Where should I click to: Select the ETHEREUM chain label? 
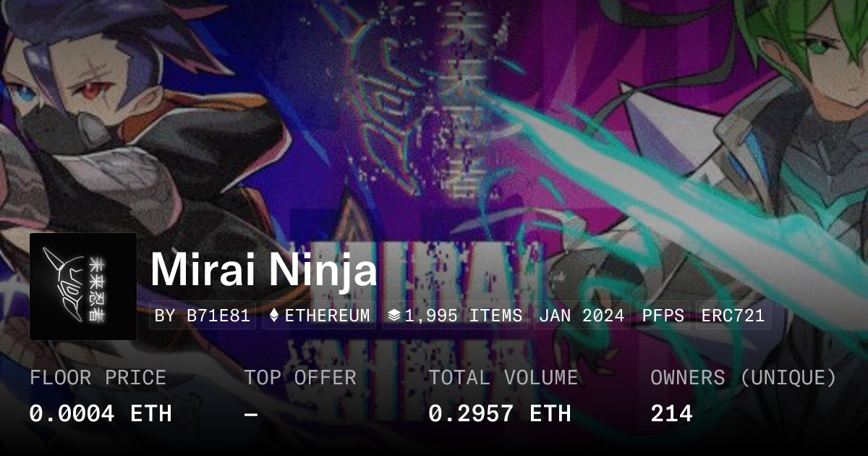tap(327, 316)
